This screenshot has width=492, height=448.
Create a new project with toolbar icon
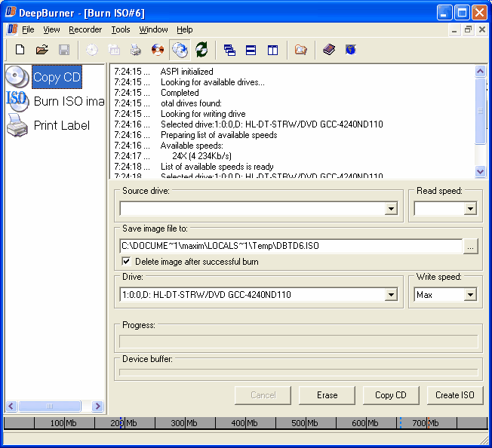point(20,50)
